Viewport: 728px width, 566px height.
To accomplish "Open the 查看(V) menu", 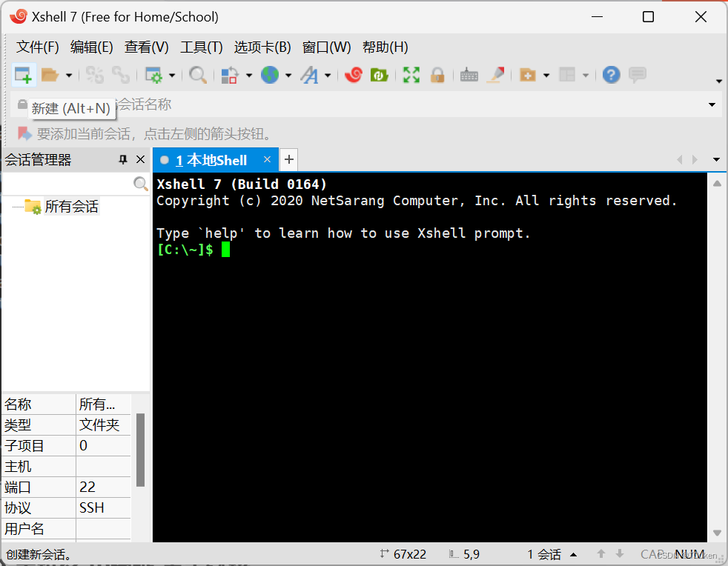I will pyautogui.click(x=146, y=47).
